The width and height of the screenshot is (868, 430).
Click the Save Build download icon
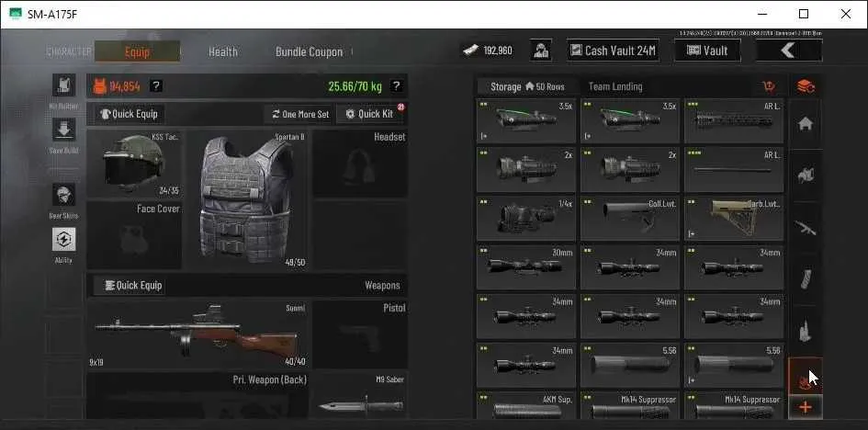point(63,130)
